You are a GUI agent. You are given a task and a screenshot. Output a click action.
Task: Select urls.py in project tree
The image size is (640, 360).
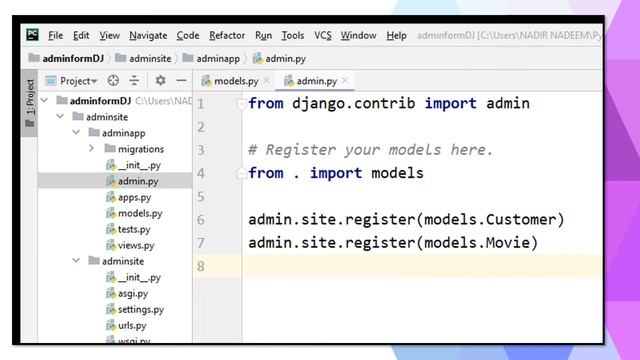(132, 325)
